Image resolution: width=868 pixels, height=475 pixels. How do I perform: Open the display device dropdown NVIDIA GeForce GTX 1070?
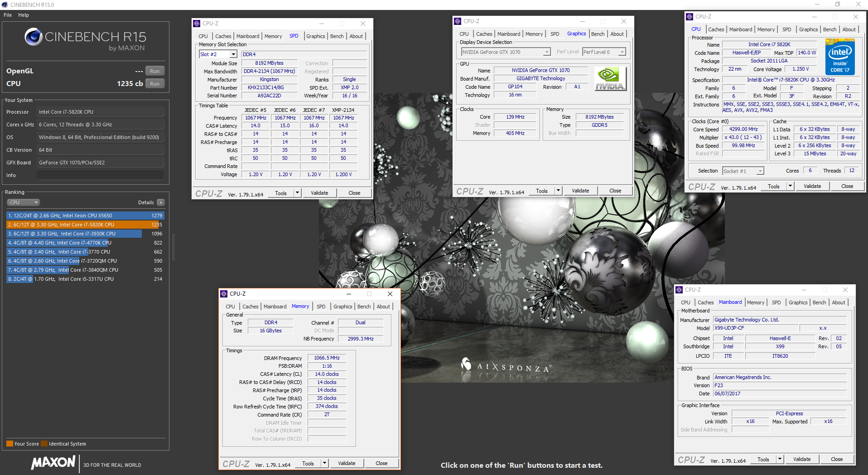pos(547,52)
